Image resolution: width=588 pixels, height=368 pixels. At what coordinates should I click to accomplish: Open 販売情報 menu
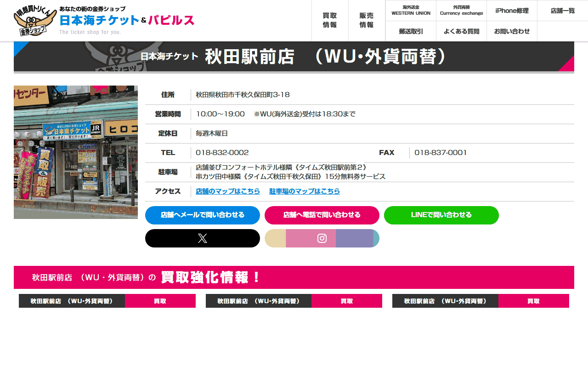pyautogui.click(x=367, y=21)
